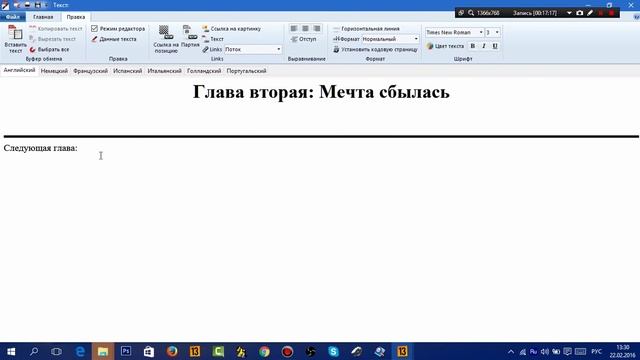Select the Правка ribbon tab

76,17
